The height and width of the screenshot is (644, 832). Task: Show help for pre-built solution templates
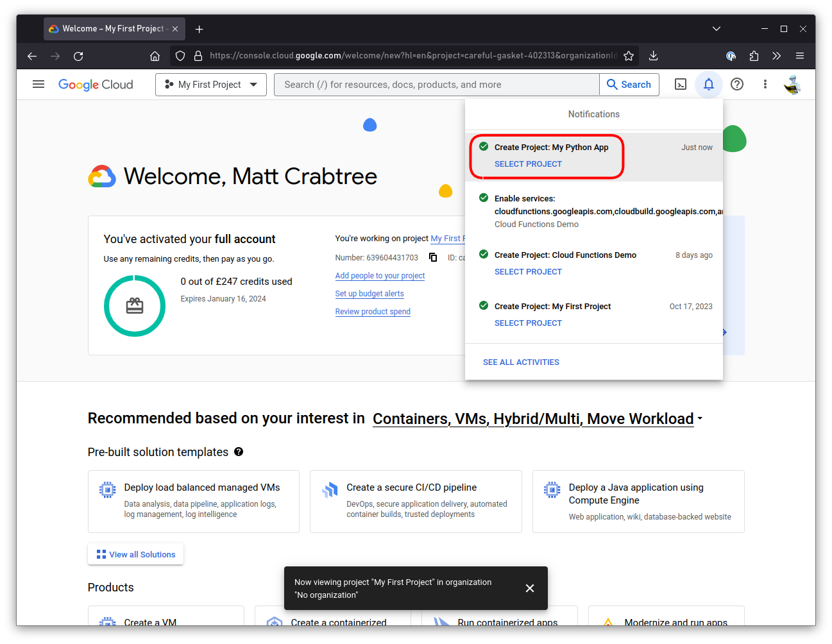click(x=239, y=452)
